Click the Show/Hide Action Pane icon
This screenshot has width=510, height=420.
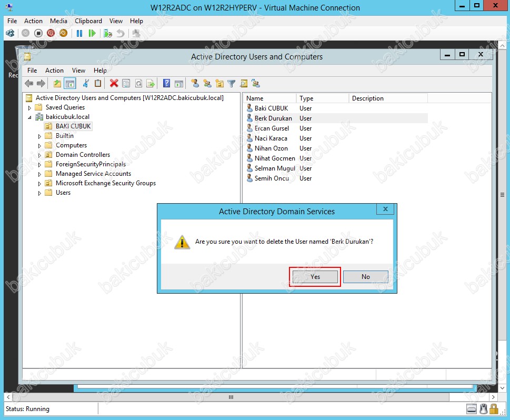179,84
